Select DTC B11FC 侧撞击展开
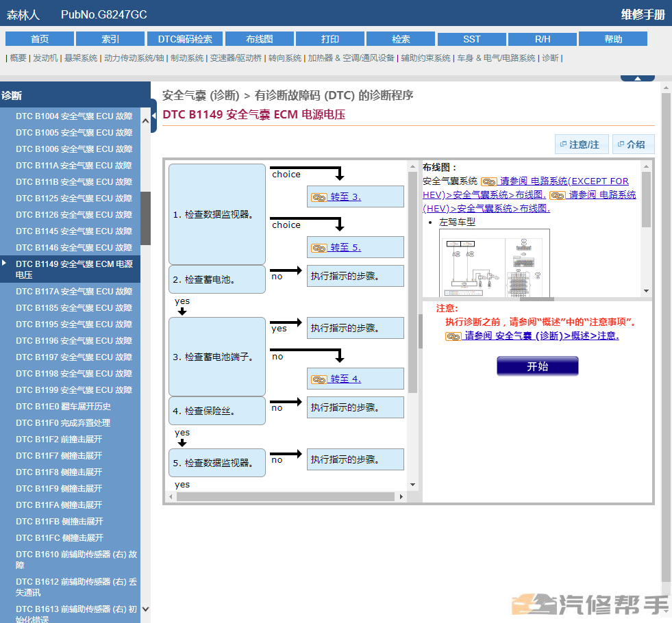The image size is (672, 623). (x=60, y=538)
